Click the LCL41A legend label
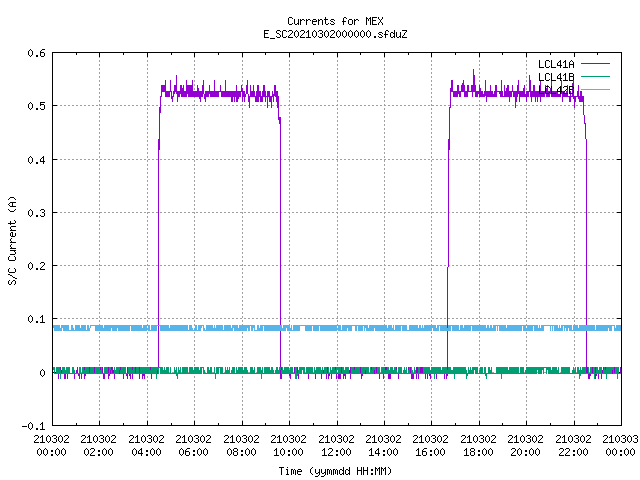 pyautogui.click(x=556, y=64)
